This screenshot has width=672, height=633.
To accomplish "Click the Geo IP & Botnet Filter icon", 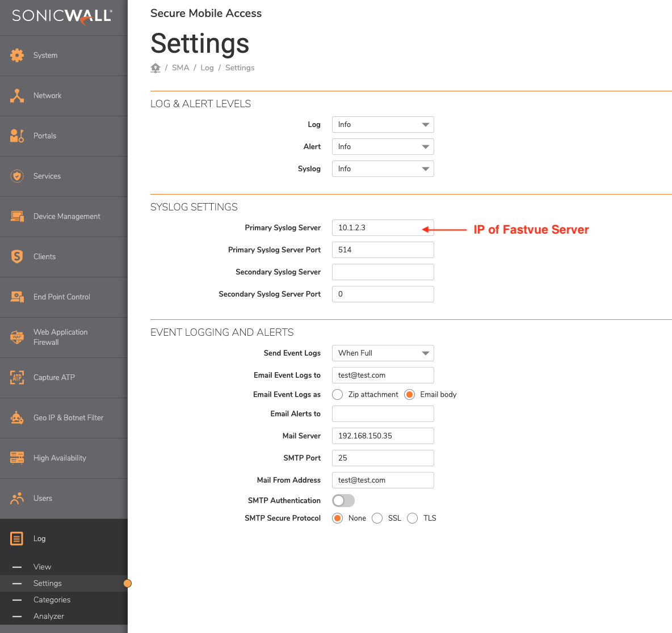I will [17, 417].
